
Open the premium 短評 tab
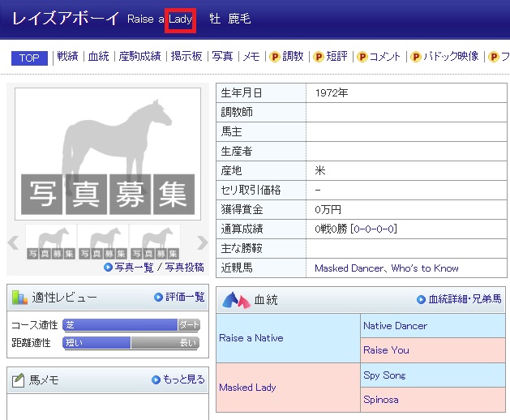click(x=336, y=56)
